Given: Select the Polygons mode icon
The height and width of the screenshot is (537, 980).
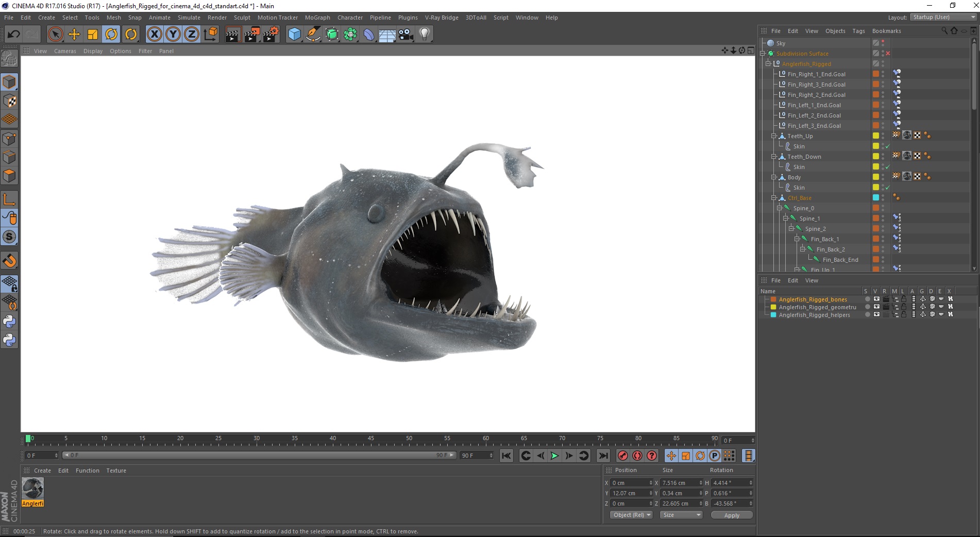Looking at the screenshot, I should 9,176.
